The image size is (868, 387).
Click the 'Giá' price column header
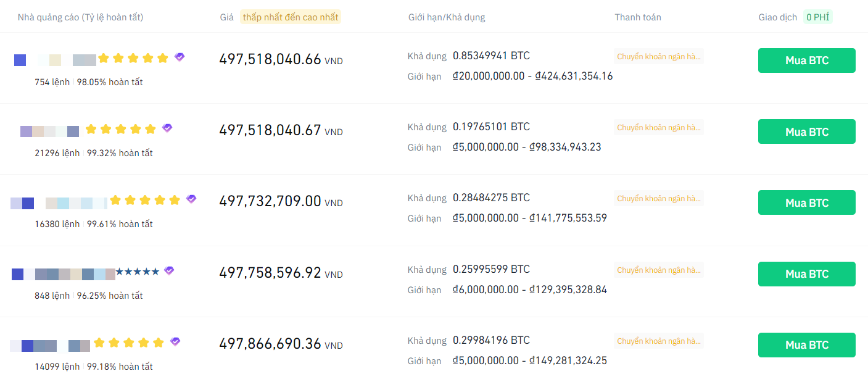226,17
